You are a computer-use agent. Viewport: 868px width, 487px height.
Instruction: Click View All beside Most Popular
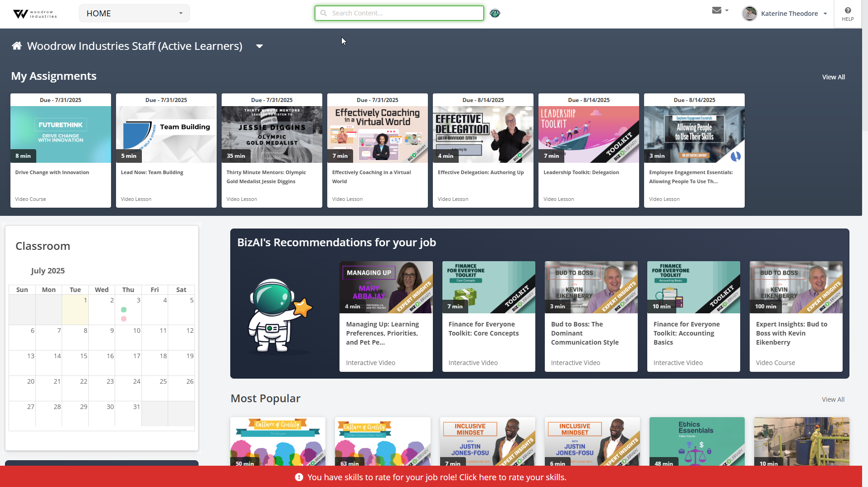point(833,399)
